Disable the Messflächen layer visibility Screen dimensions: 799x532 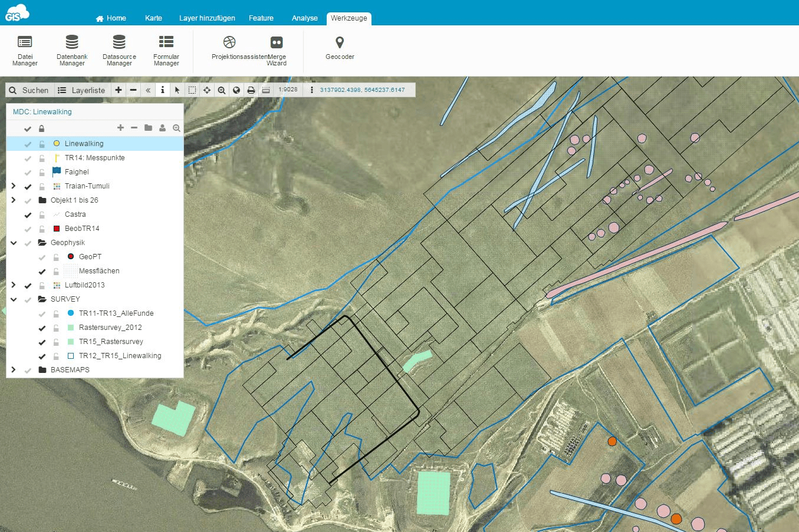(41, 271)
